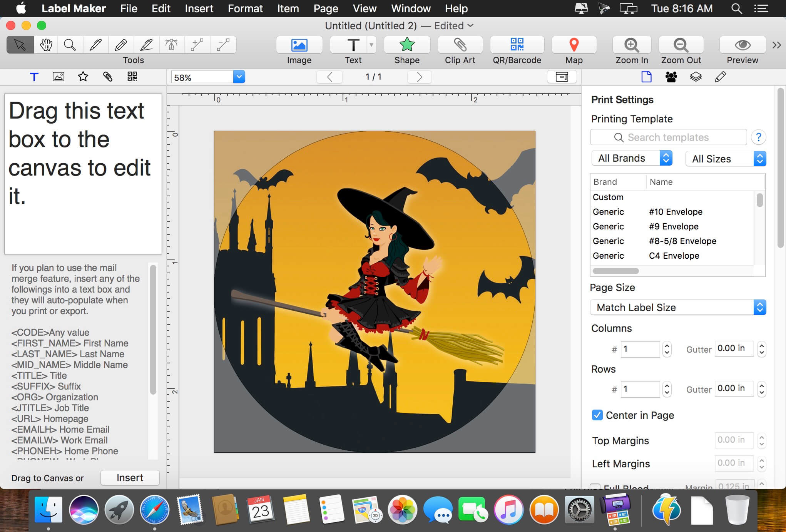Toggle the Center in Page checkbox
786x532 pixels.
tap(597, 415)
